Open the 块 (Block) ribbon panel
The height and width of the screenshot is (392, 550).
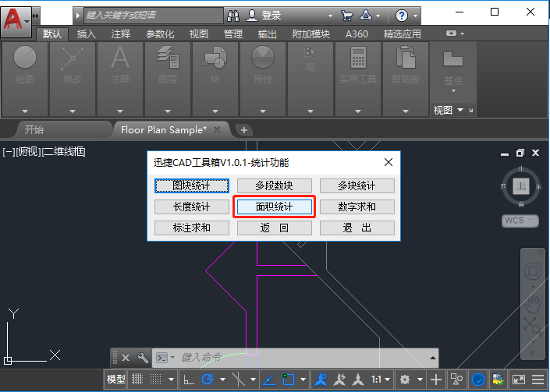pyautogui.click(x=215, y=79)
